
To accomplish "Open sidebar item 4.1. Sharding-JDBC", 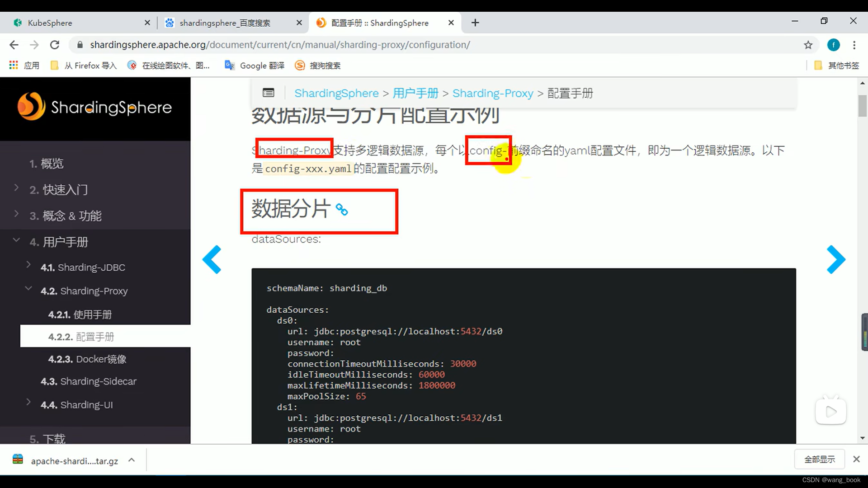I will coord(83,267).
